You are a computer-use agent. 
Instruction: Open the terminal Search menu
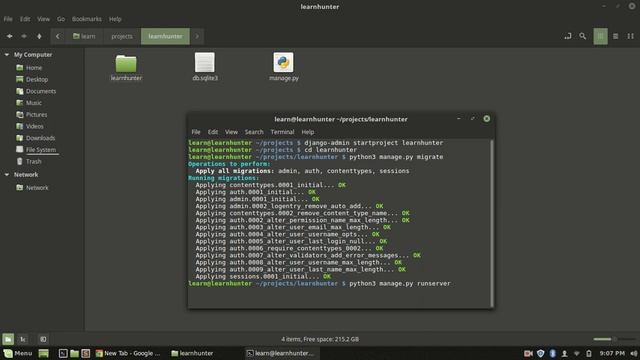pos(254,132)
